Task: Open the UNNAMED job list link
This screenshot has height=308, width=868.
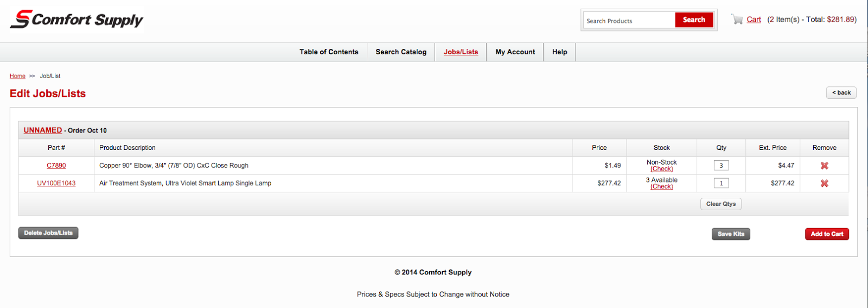Action: click(43, 130)
